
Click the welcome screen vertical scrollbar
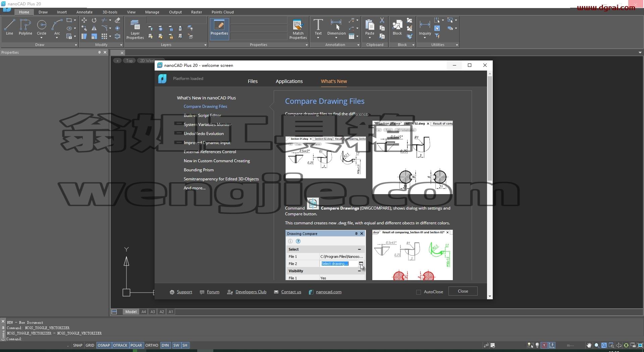tap(490, 128)
